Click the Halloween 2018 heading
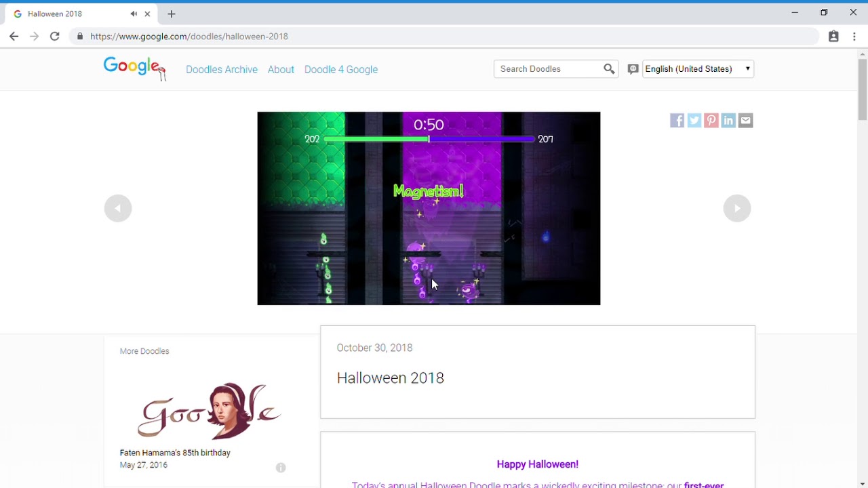Viewport: 868px width, 488px height. point(391,378)
